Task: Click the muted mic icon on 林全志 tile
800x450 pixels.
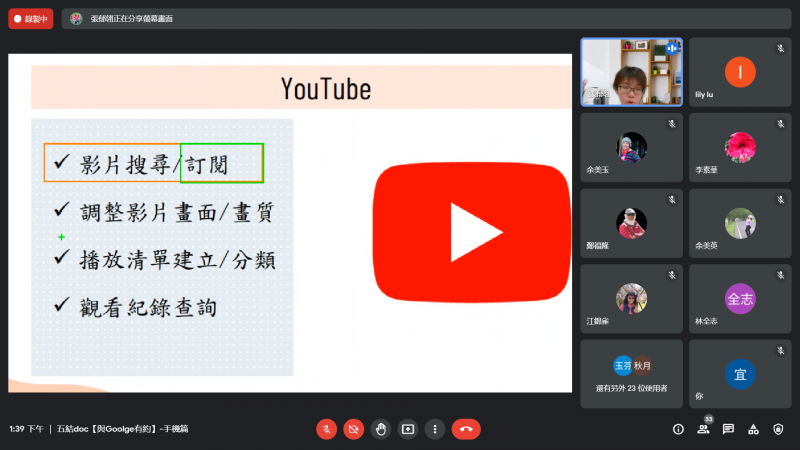Action: [781, 275]
